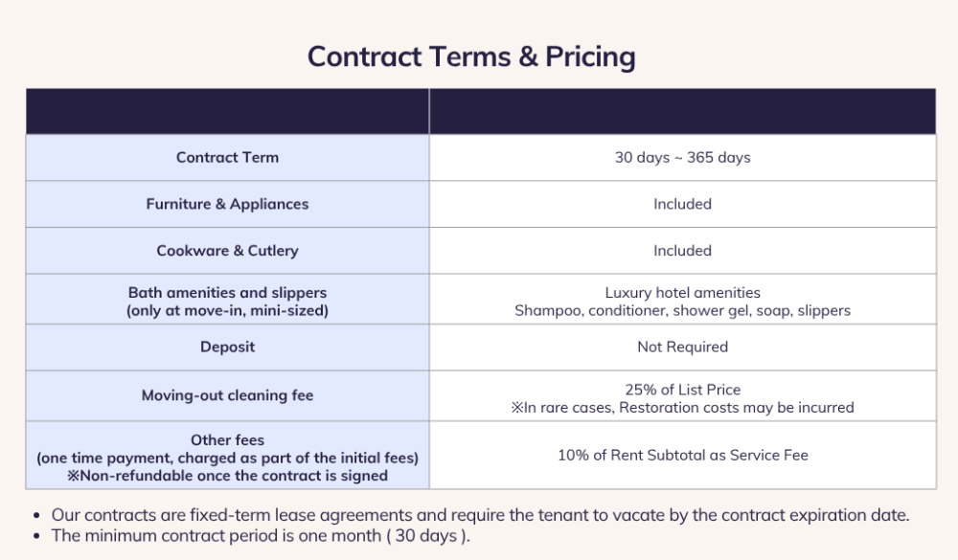Select the Furniture & Appliances label
Screen dimensions: 958x560
(x=227, y=204)
